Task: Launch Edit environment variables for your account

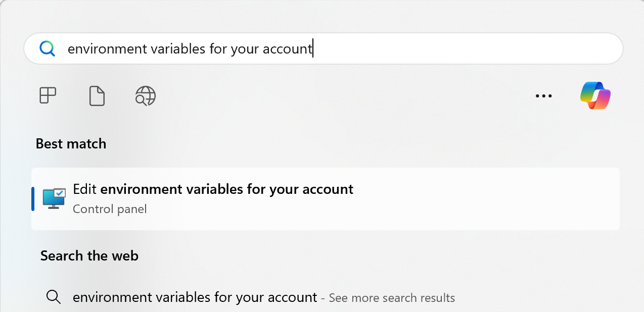Action: (324, 198)
